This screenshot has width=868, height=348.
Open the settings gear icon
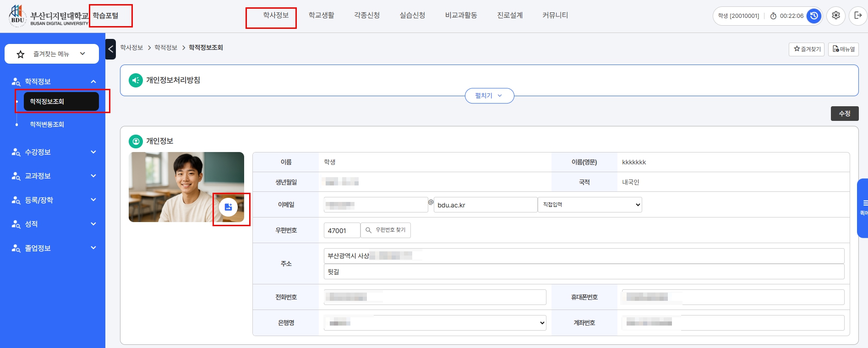(x=836, y=16)
